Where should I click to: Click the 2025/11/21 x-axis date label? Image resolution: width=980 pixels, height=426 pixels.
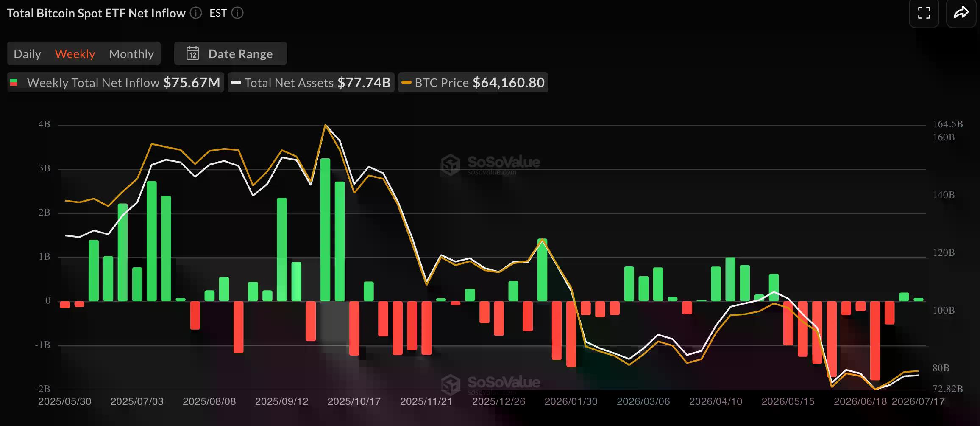tap(426, 401)
